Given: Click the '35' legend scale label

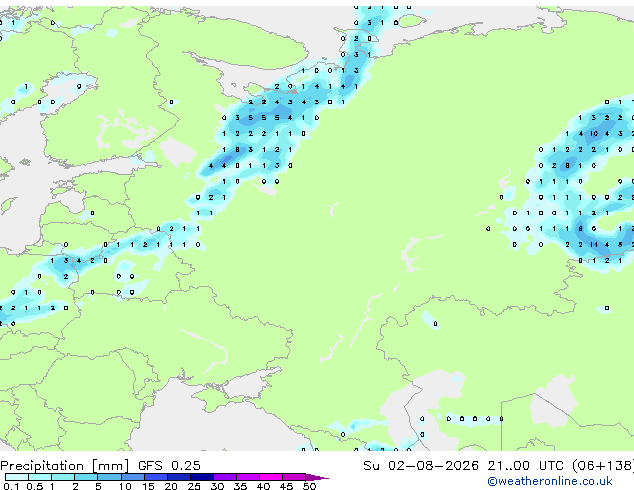Looking at the screenshot, I should click(240, 486).
